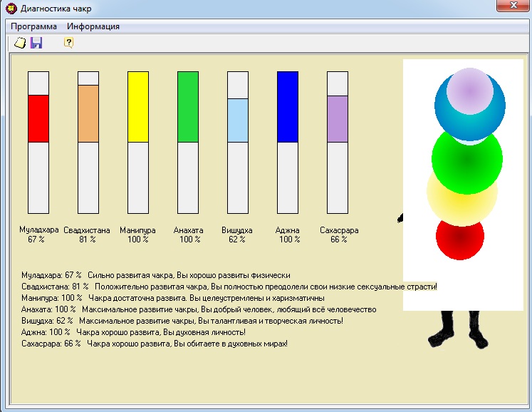Click the Сахасрара label under seventh bar
Image resolution: width=532 pixels, height=412 pixels.
(339, 230)
